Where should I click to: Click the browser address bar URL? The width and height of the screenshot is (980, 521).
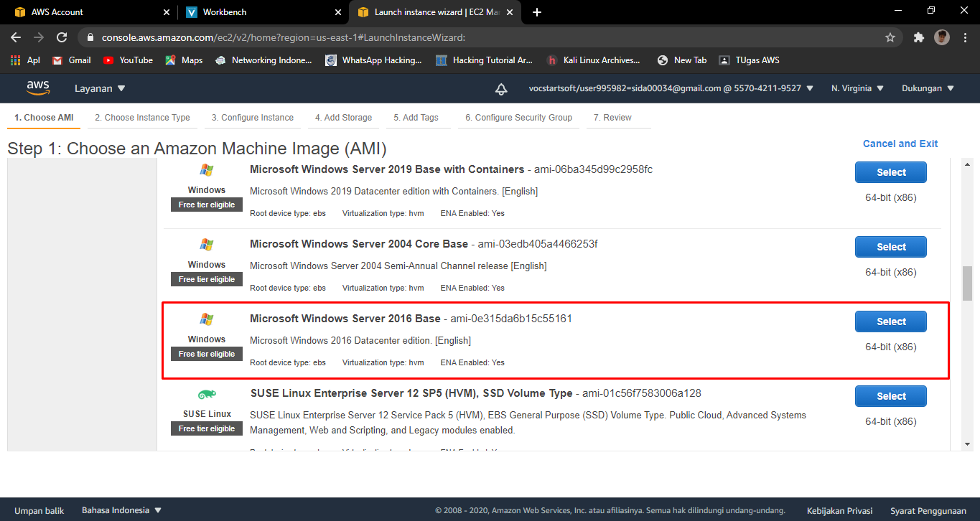click(x=284, y=37)
